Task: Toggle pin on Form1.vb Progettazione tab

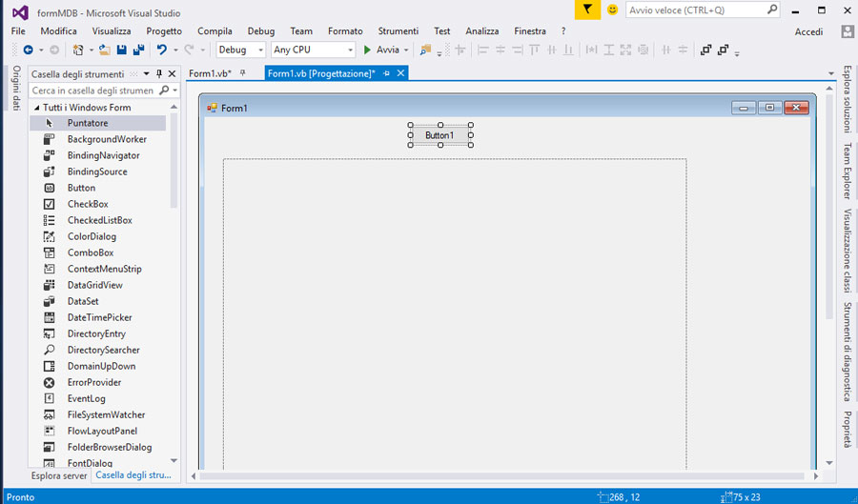Action: (x=386, y=73)
